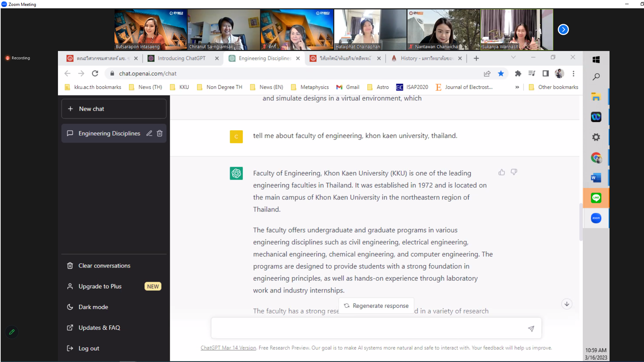Viewport: 644px width, 362px height.
Task: Click the bookmark star in address bar
Action: (x=501, y=73)
